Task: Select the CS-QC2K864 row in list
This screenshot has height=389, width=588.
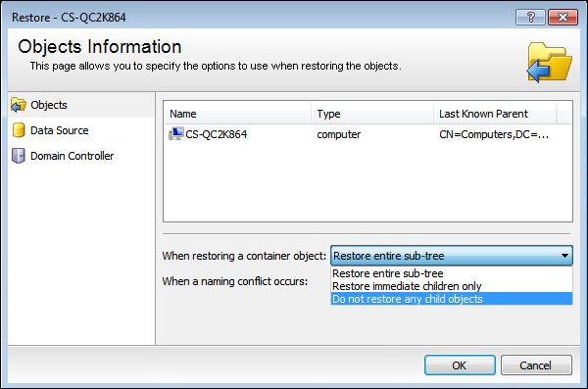Action: click(367, 134)
